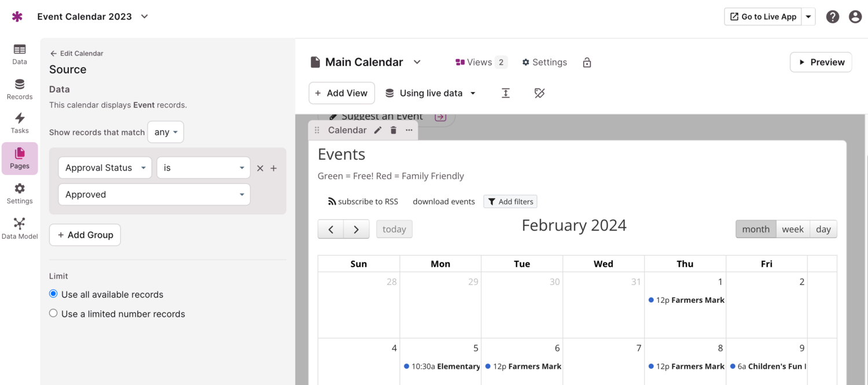Open the Main Calendar Settings tab
The height and width of the screenshot is (385, 868).
coord(544,62)
